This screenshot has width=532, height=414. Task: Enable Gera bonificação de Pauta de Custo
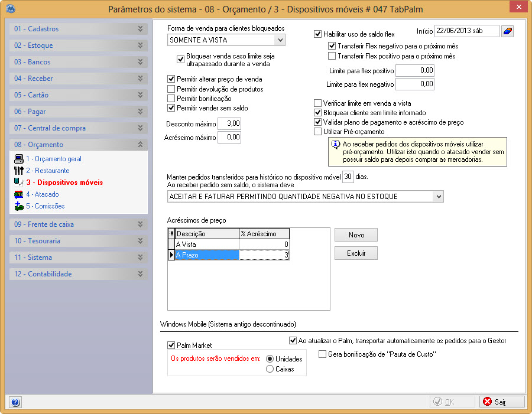coord(322,354)
